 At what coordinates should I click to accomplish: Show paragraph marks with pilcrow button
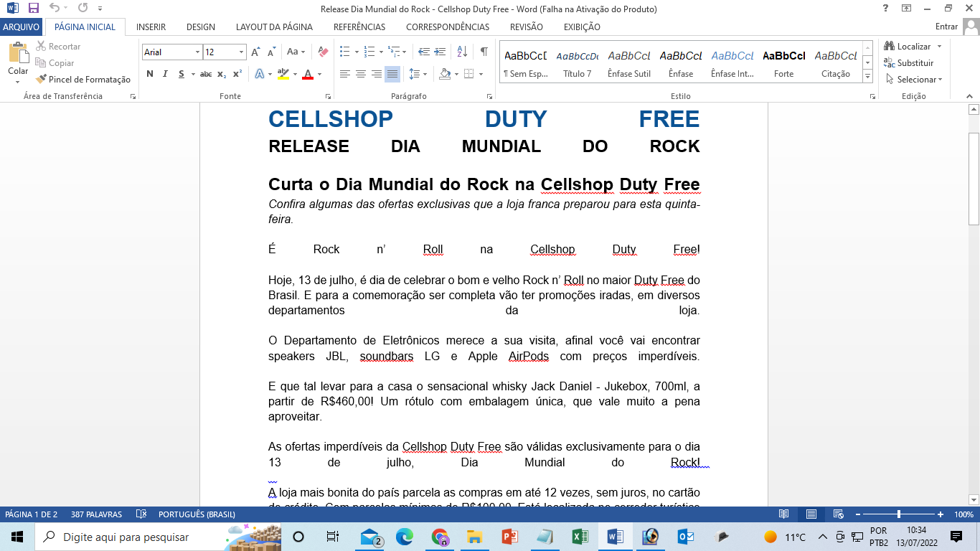tap(484, 52)
